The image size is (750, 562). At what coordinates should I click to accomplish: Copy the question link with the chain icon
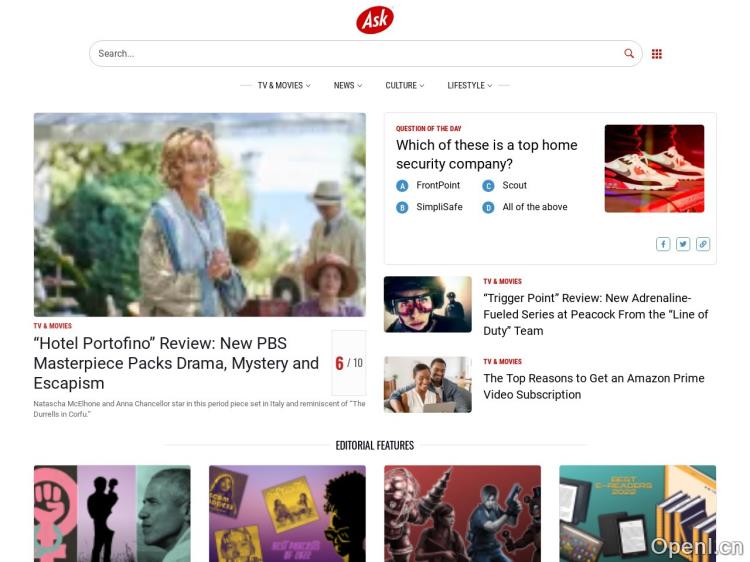pyautogui.click(x=703, y=244)
